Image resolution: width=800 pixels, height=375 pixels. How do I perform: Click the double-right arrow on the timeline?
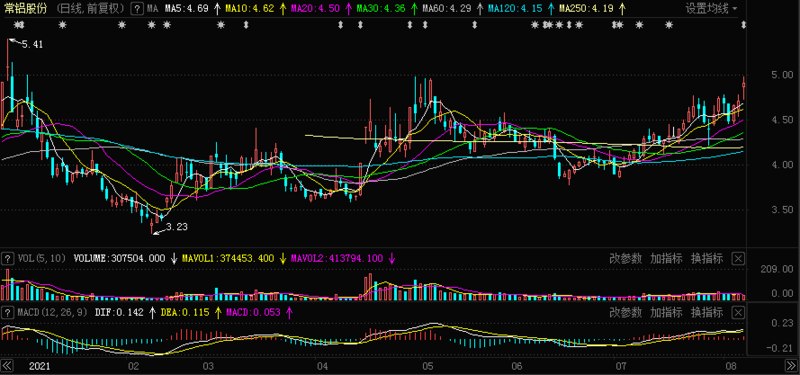pyautogui.click(x=790, y=366)
